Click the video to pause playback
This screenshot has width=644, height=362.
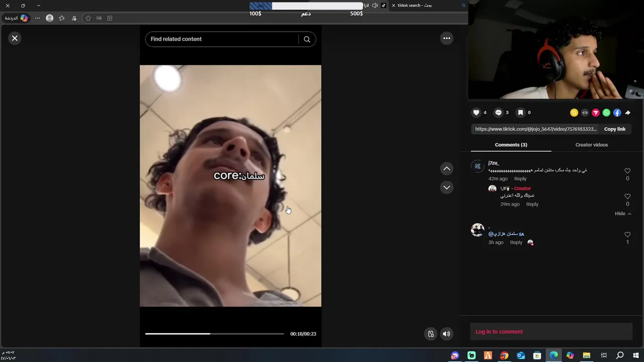point(230,186)
